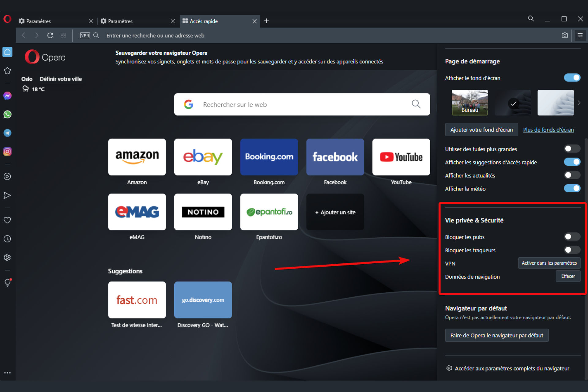This screenshot has width=588, height=392.
Task: Enable Afficher les actualités
Action: [x=572, y=175]
